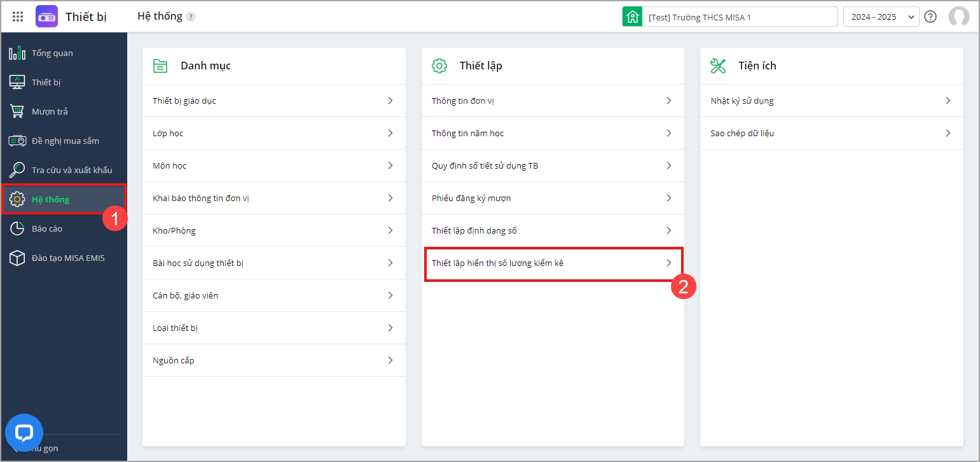This screenshot has width=980, height=462.
Task: Click the Báo cáo pie chart icon
Action: pos(17,228)
